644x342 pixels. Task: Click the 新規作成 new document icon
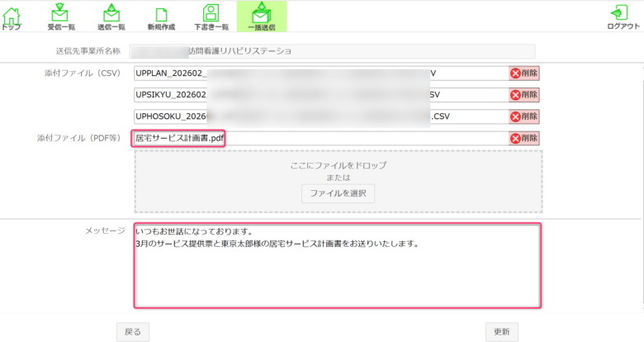click(161, 17)
